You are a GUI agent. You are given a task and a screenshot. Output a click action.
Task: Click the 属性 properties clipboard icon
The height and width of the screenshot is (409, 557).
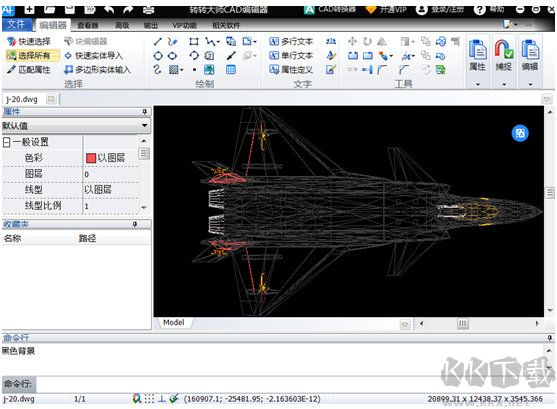click(x=478, y=50)
